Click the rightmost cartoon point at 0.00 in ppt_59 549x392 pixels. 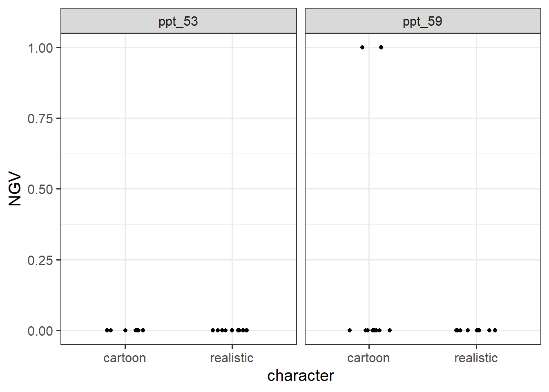pyautogui.click(x=390, y=330)
